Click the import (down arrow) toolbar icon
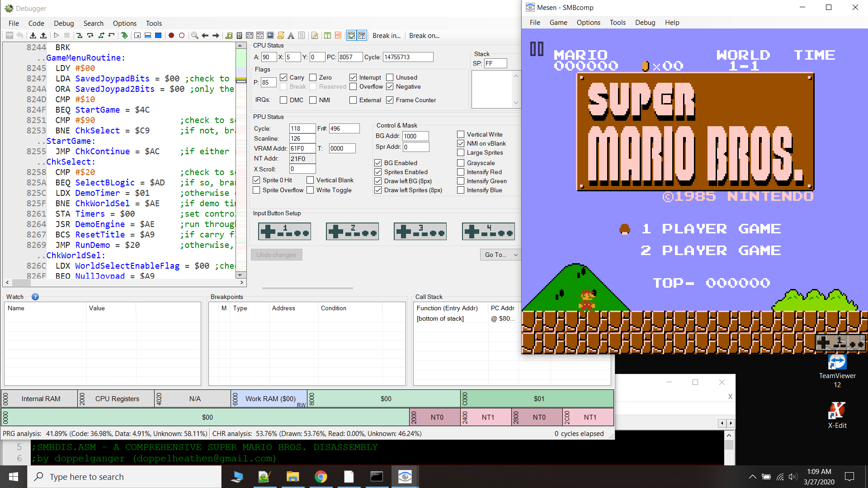Image resolution: width=868 pixels, height=488 pixels. tap(33, 35)
